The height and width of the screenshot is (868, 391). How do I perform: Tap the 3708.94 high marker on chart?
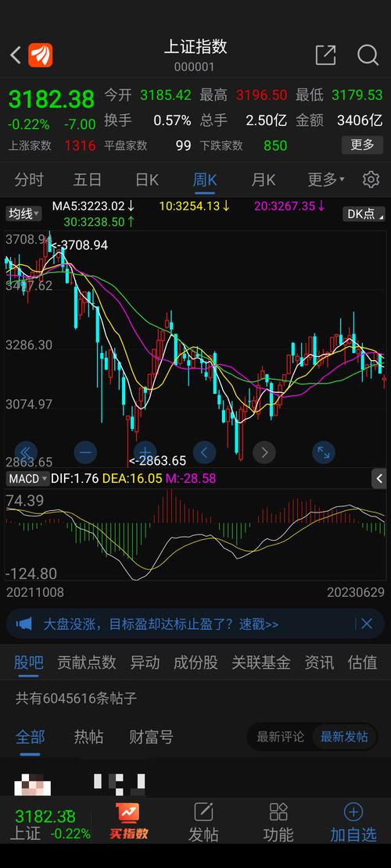coord(79,245)
